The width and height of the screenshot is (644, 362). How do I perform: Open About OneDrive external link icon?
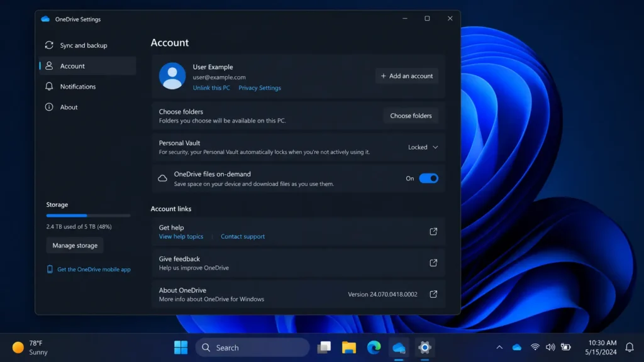click(x=433, y=294)
